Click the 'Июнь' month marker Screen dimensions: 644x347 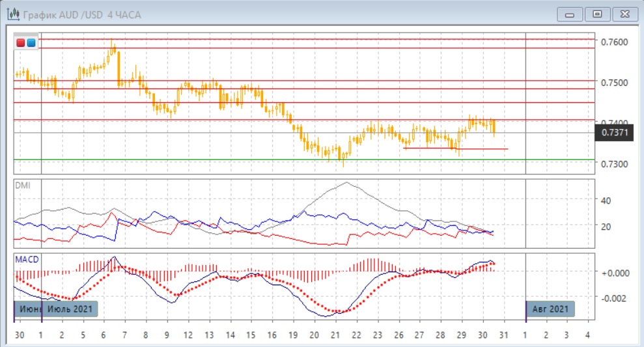(28, 309)
